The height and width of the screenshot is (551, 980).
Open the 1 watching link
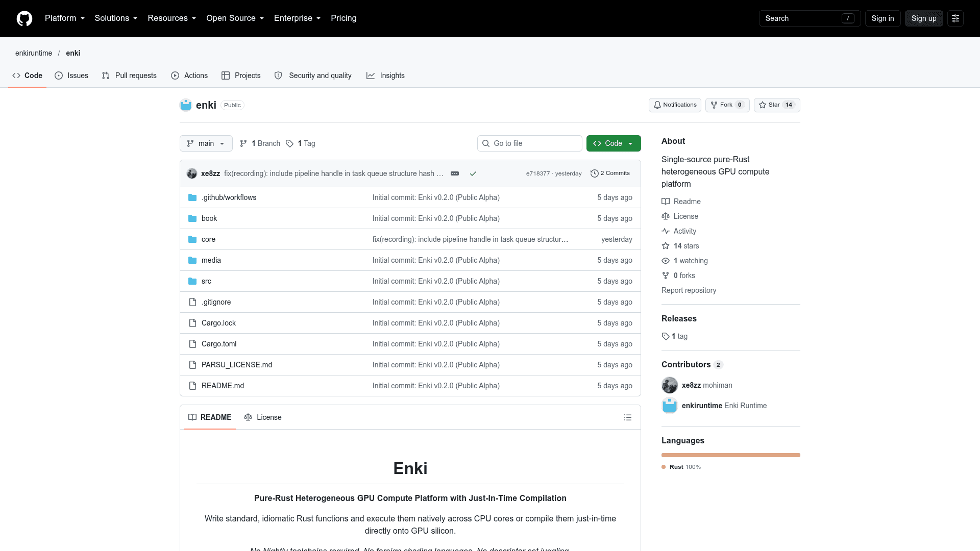click(x=691, y=261)
